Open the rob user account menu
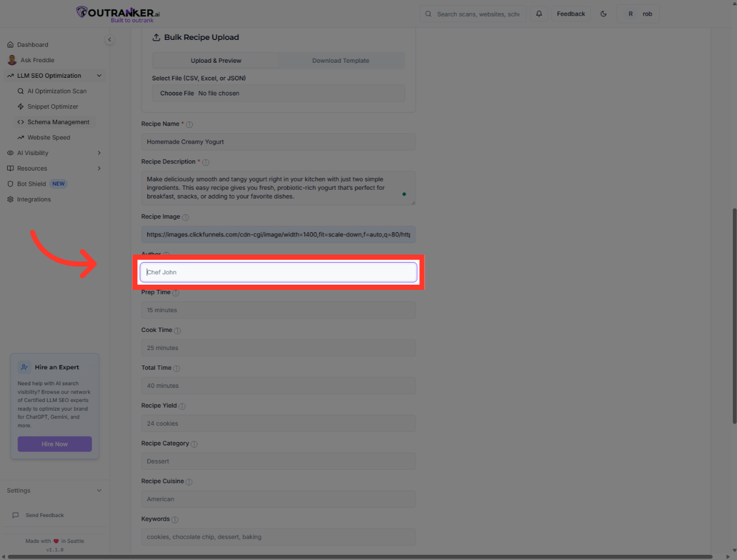This screenshot has height=560, width=737. coord(638,14)
